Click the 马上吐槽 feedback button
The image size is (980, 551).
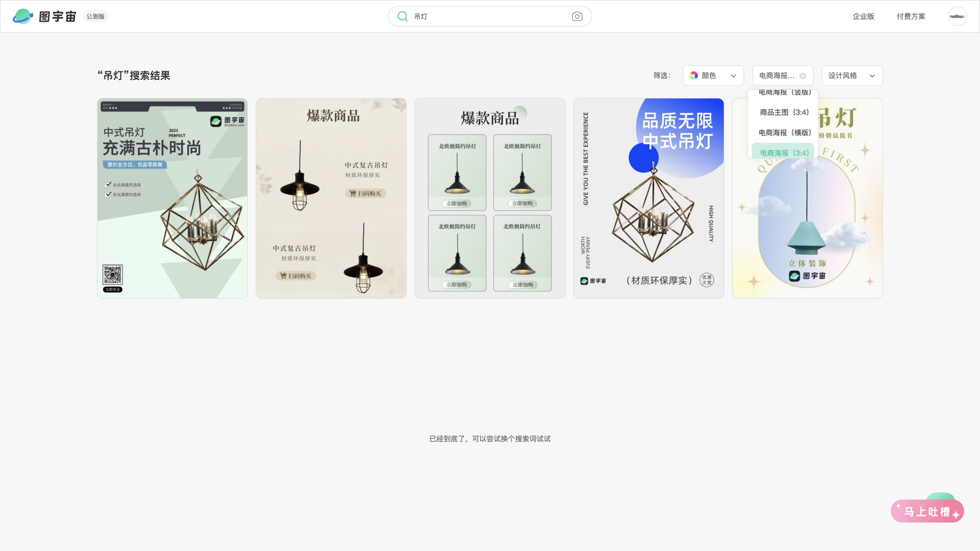pos(927,511)
